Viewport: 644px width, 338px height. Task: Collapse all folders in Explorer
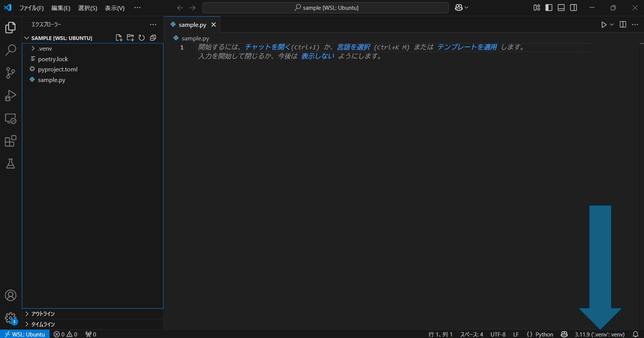click(153, 38)
